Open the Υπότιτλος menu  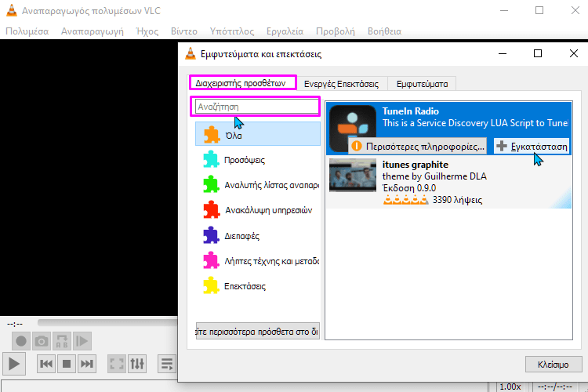(x=232, y=31)
